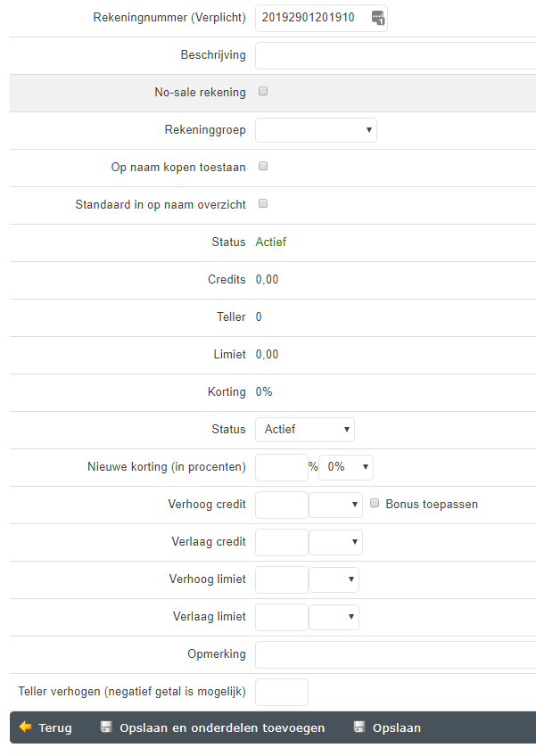Open the Rekeninggroep dropdown

(316, 130)
